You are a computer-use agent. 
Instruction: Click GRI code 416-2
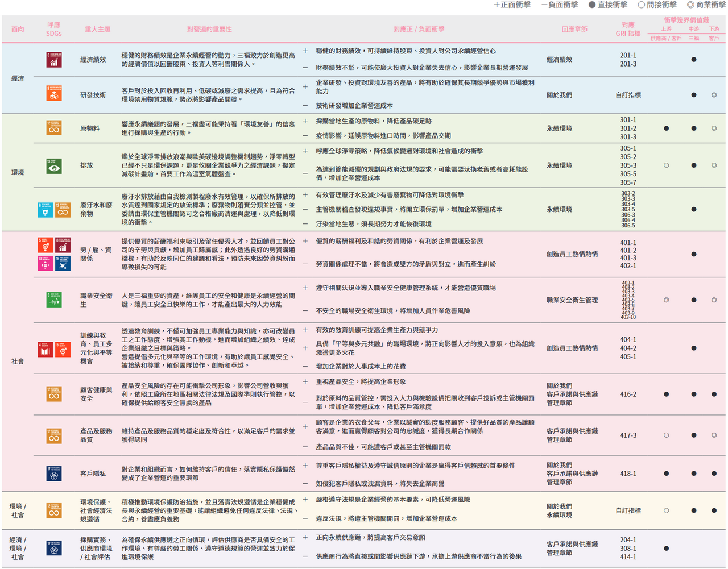[628, 394]
